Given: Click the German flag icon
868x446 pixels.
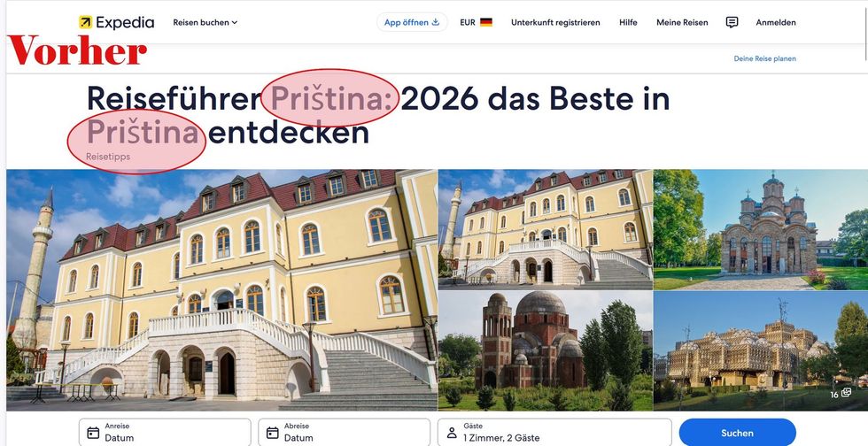Looking at the screenshot, I should pos(486,22).
